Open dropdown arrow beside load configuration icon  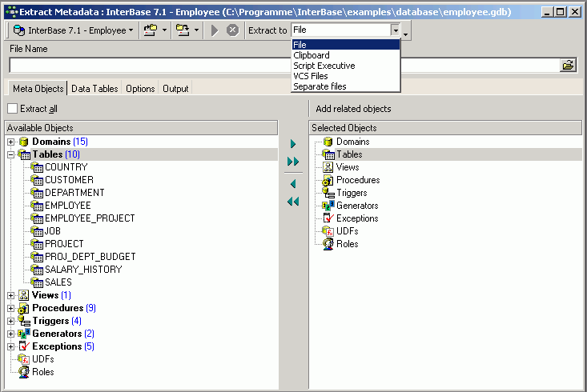point(164,30)
